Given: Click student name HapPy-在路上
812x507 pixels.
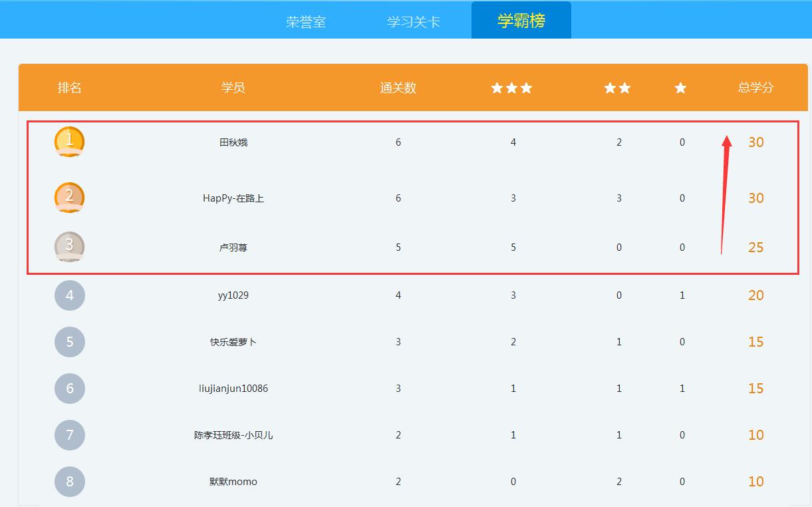Looking at the screenshot, I should (x=233, y=198).
